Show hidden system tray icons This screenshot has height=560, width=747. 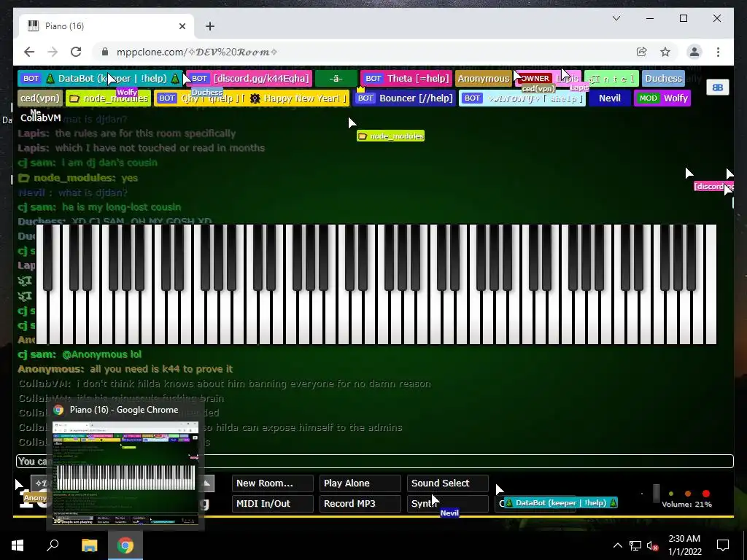tap(617, 545)
